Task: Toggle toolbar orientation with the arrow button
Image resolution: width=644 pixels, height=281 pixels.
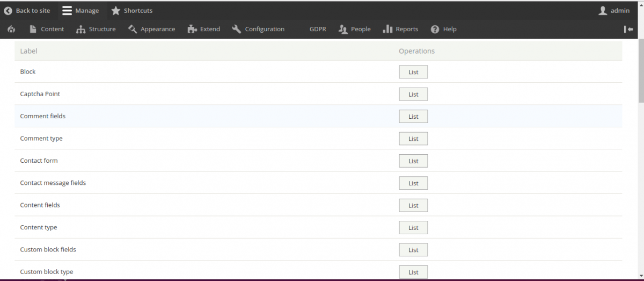Action: point(628,29)
